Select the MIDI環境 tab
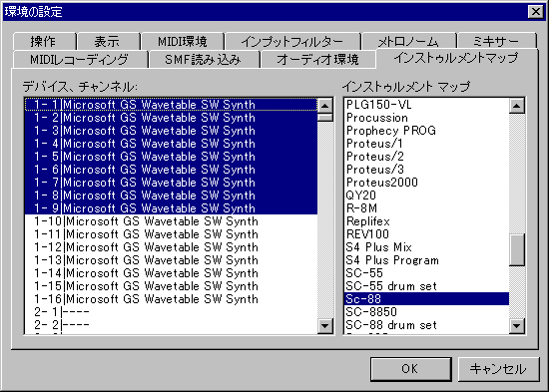 pyautogui.click(x=182, y=41)
